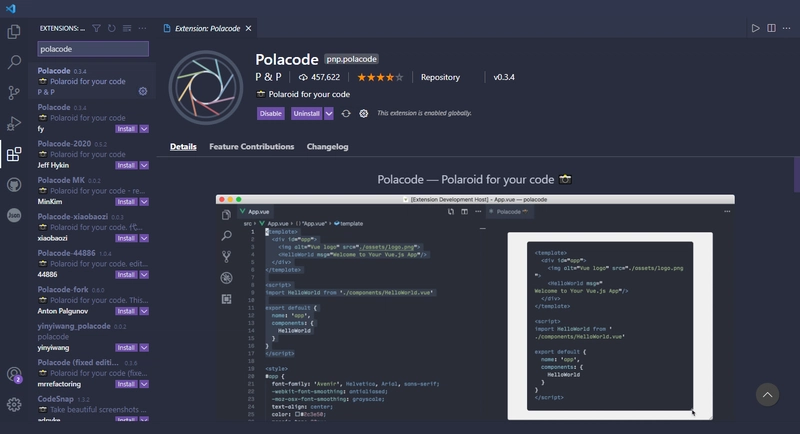
Task: Click the Polacode demo screenshot image
Action: pyautogui.click(x=475, y=308)
